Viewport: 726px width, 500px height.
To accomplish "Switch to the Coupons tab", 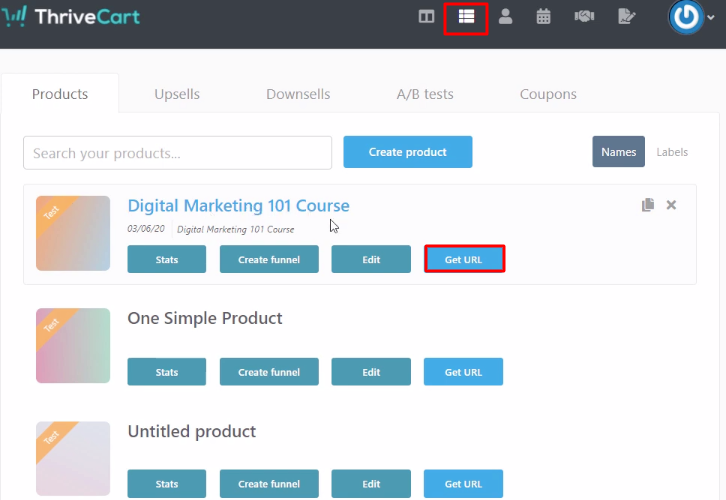I will click(548, 94).
